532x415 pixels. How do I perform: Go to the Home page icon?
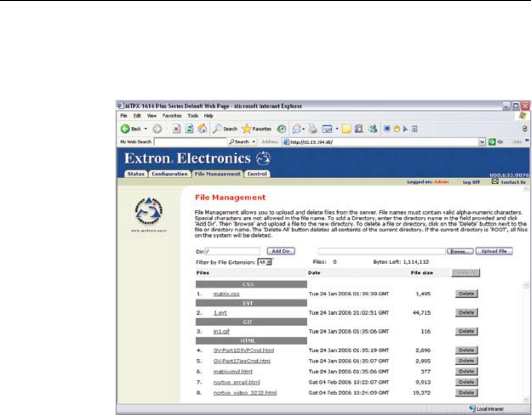tap(202, 129)
